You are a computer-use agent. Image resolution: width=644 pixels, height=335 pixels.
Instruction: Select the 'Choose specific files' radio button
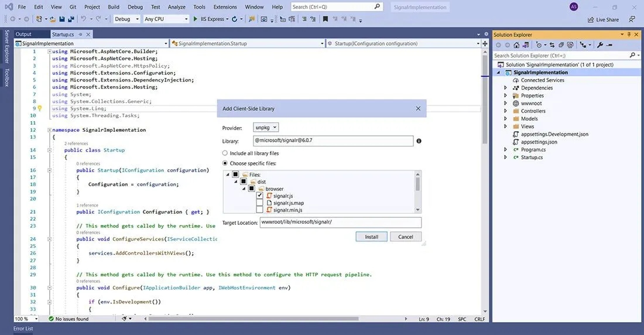point(225,163)
